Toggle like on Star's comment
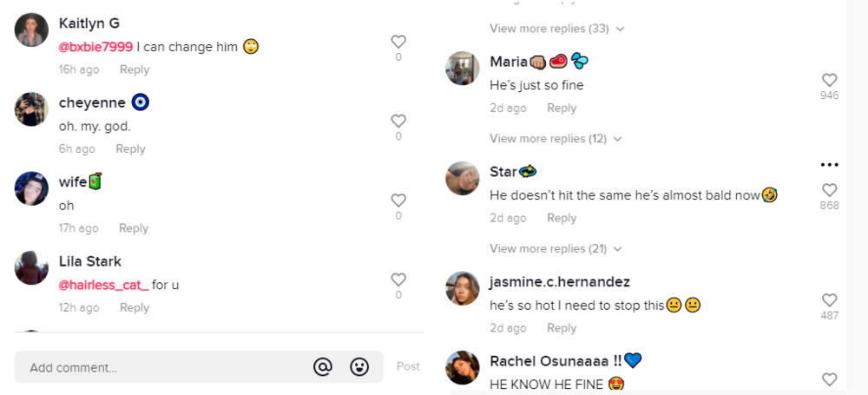 pos(829,190)
